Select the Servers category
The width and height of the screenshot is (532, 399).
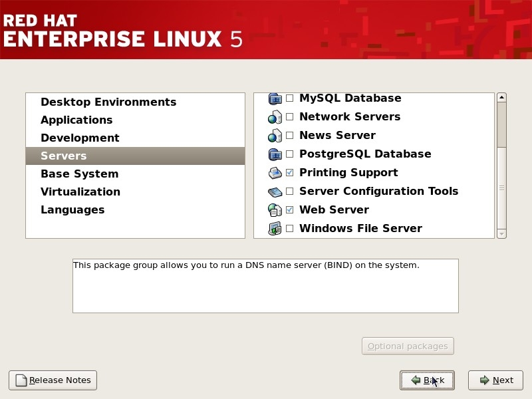136,156
